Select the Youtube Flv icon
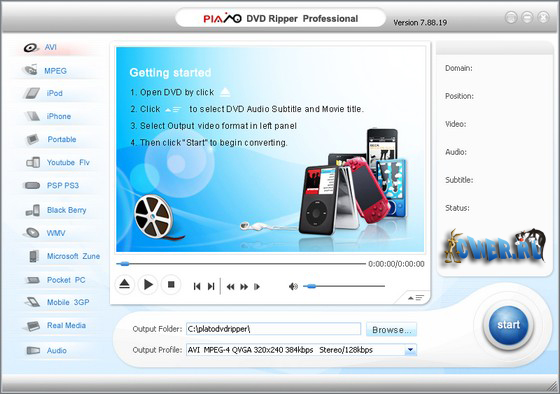This screenshot has width=560, height=394. click(x=33, y=163)
